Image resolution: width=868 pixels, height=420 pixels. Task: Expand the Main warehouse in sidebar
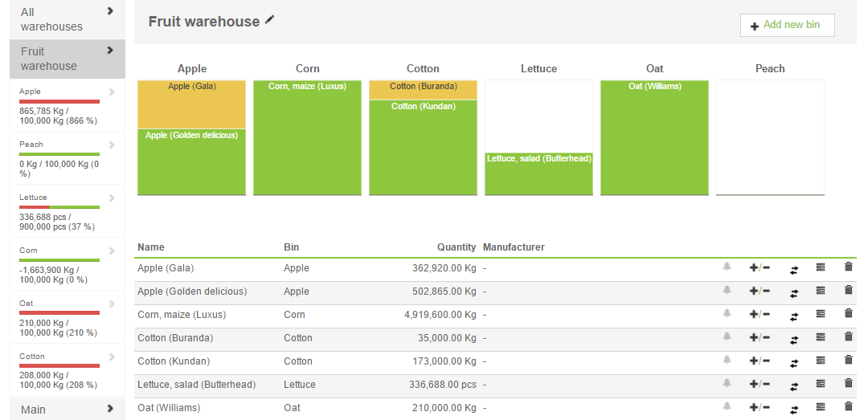[110, 409]
